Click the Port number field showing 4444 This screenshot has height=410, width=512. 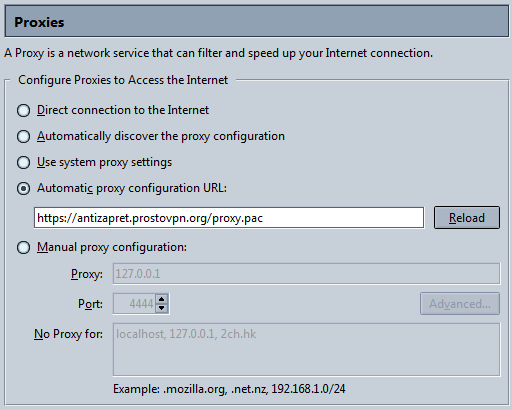coord(134,304)
